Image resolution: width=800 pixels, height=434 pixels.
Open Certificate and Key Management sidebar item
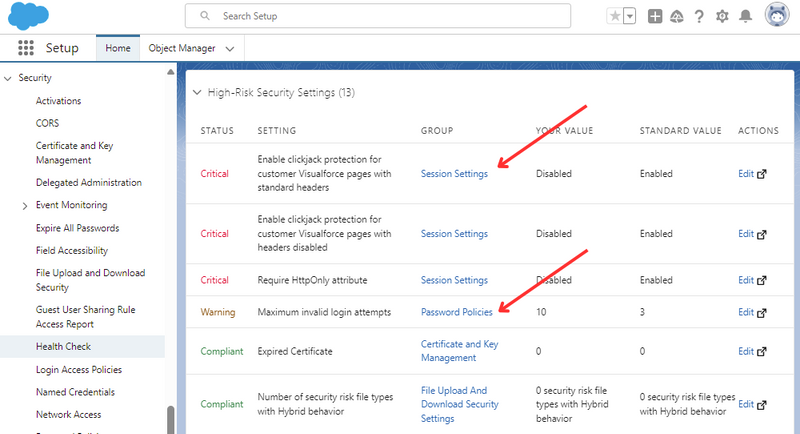coord(74,153)
